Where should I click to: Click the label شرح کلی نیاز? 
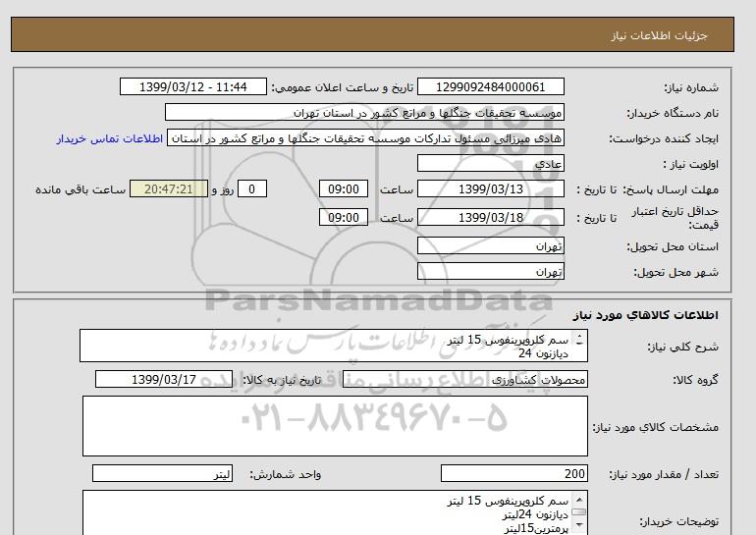(682, 347)
